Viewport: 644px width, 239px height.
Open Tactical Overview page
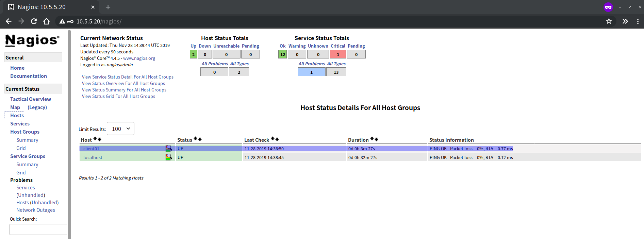tap(31, 99)
